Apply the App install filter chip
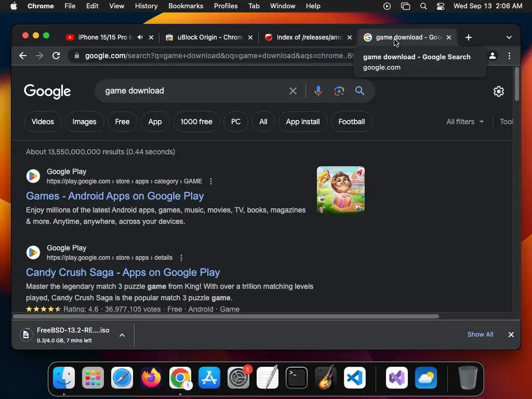 [303, 122]
